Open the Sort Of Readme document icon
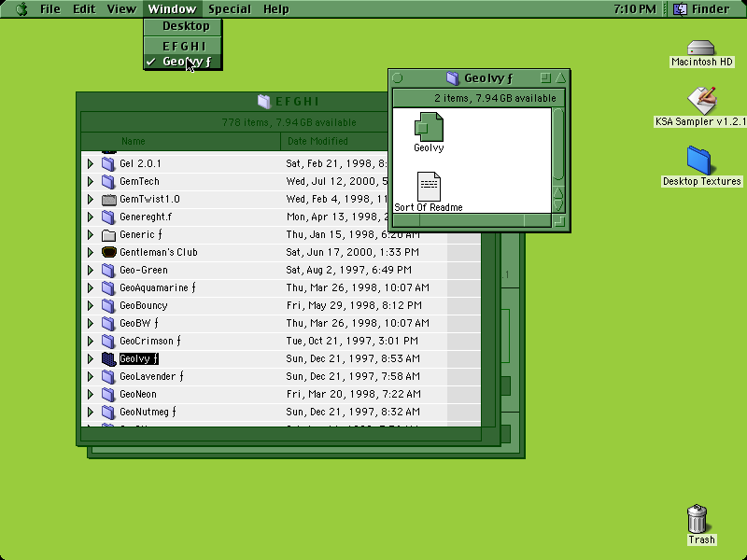Image resolution: width=747 pixels, height=560 pixels. pyautogui.click(x=429, y=187)
